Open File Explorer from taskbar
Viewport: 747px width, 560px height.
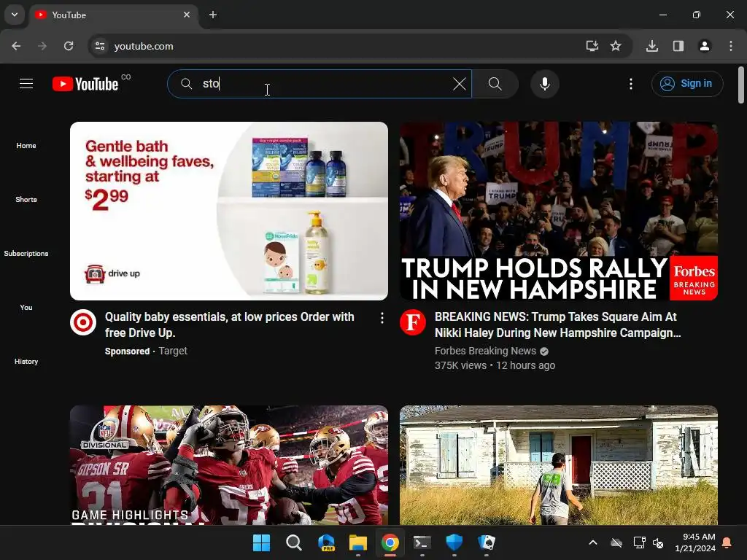click(x=357, y=542)
